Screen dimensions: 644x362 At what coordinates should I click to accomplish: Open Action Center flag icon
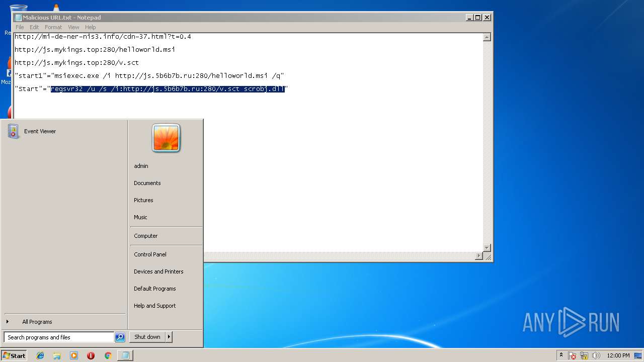(x=573, y=355)
